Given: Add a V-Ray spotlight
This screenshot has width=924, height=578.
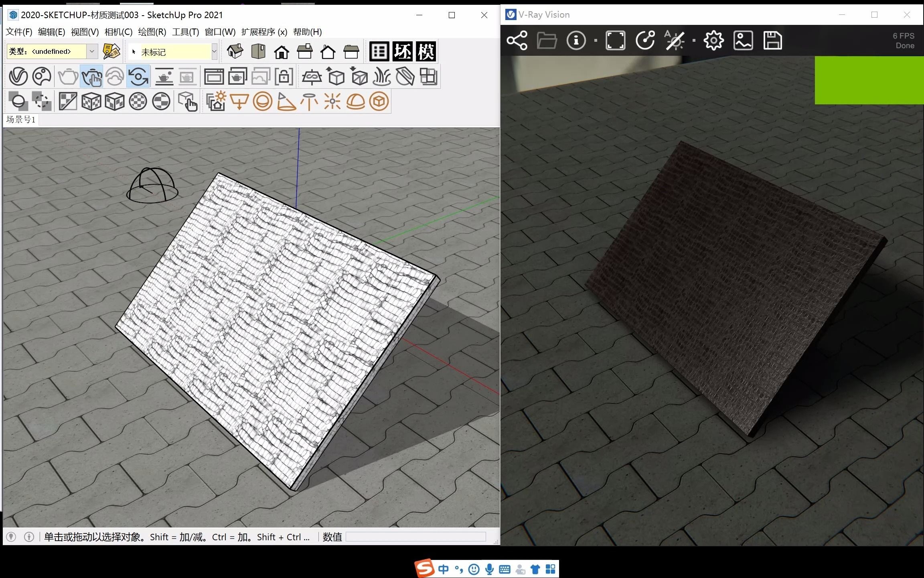Looking at the screenshot, I should pyautogui.click(x=286, y=102).
